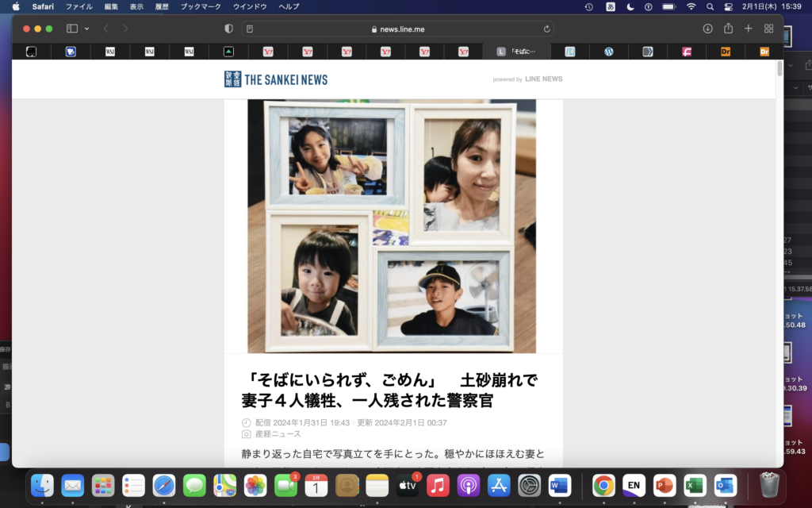
Task: Open a new tab with plus icon
Action: pos(748,29)
